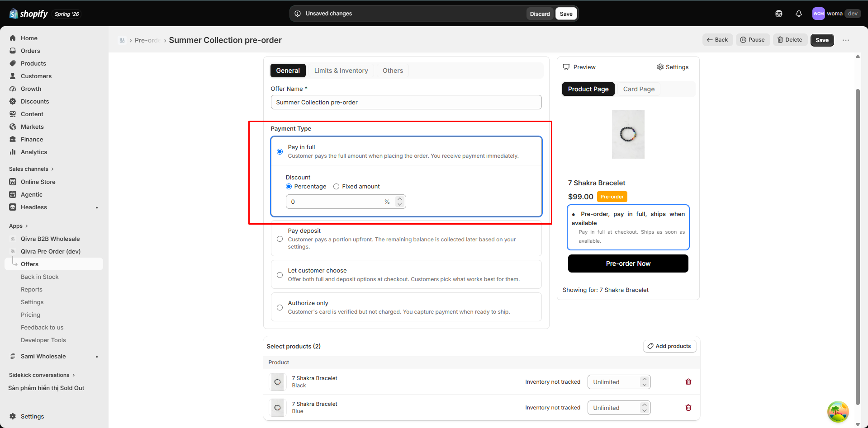
Task: Pause the pre-order offer
Action: click(753, 40)
